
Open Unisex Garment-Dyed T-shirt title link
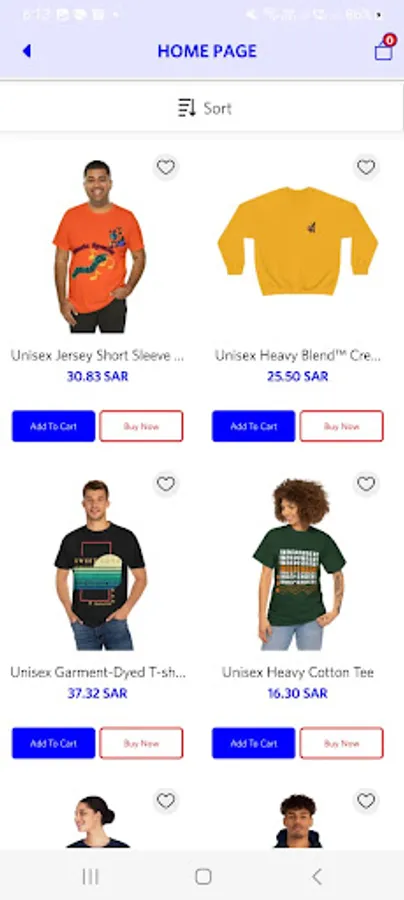pos(98,672)
